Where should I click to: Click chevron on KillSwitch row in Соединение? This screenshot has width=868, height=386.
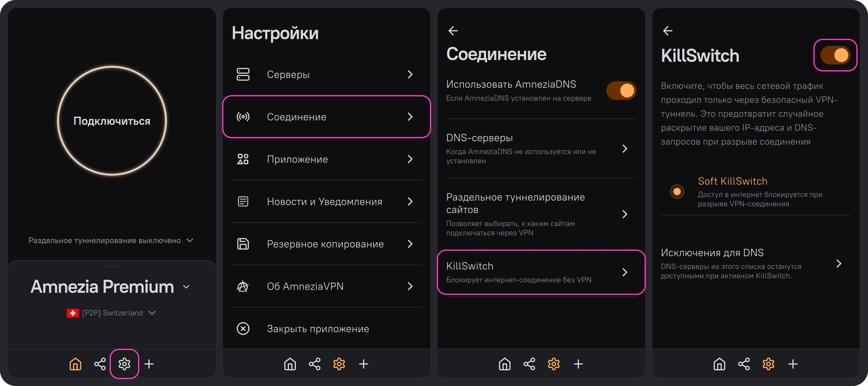tap(625, 272)
